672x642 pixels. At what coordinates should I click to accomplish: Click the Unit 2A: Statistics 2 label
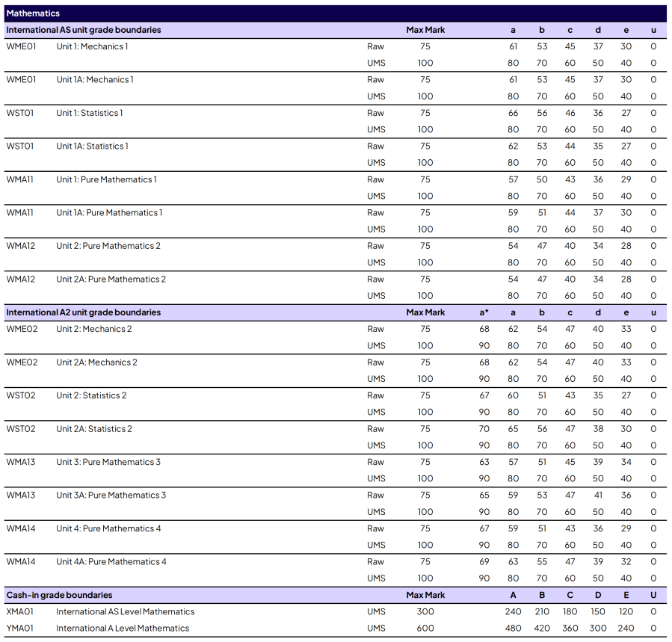[x=94, y=429]
